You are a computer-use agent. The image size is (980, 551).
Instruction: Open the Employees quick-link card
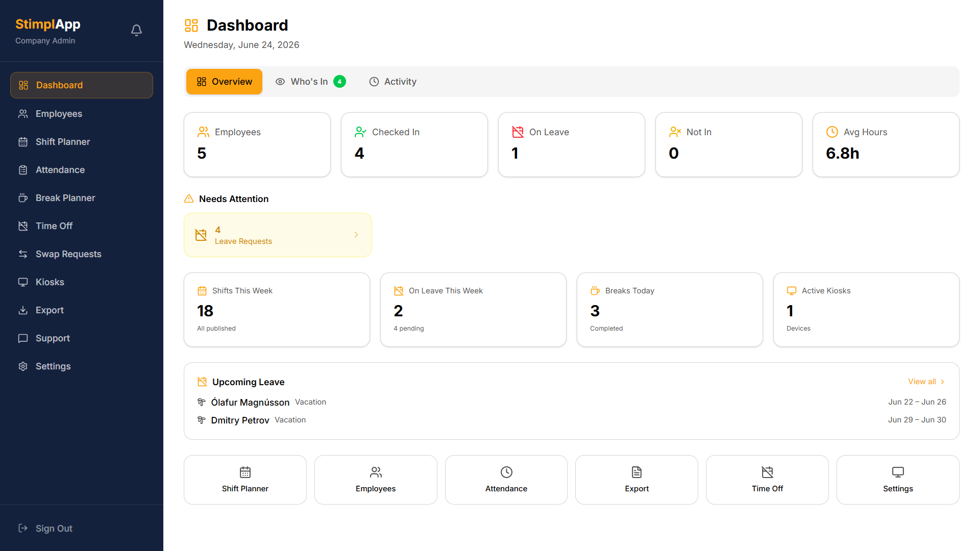[x=376, y=480]
